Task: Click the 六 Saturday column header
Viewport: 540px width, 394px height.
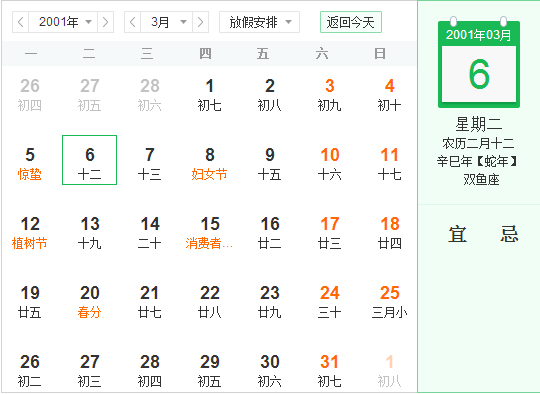Action: pos(322,54)
